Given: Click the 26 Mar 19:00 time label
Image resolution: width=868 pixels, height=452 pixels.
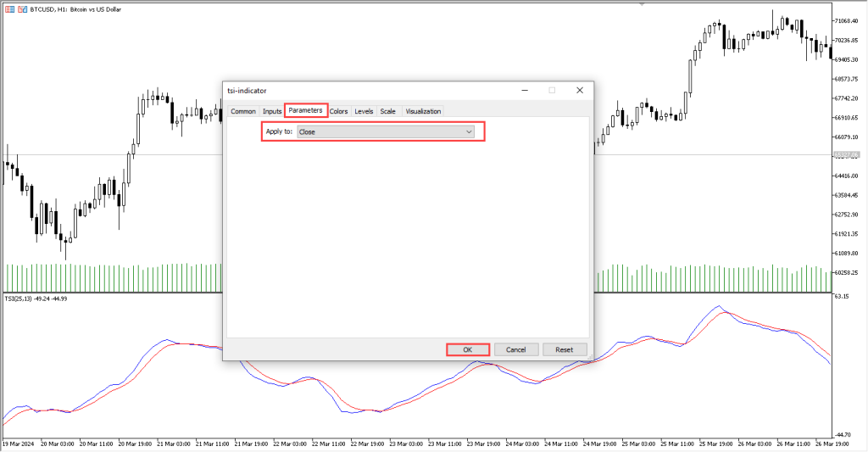Looking at the screenshot, I should pyautogui.click(x=832, y=444).
